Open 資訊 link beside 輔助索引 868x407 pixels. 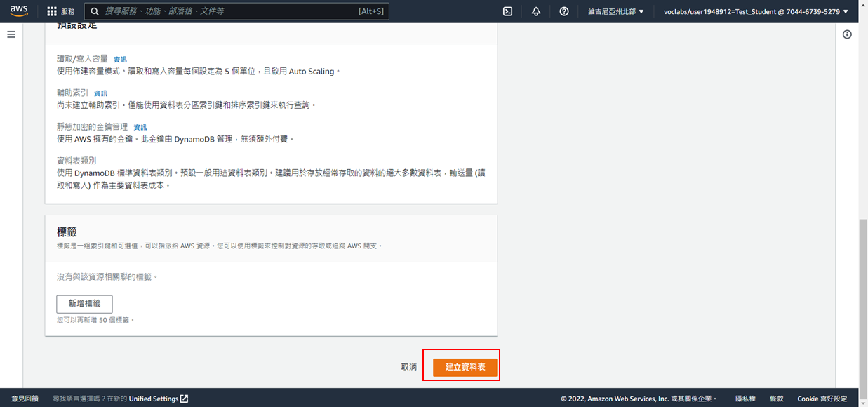[101, 93]
